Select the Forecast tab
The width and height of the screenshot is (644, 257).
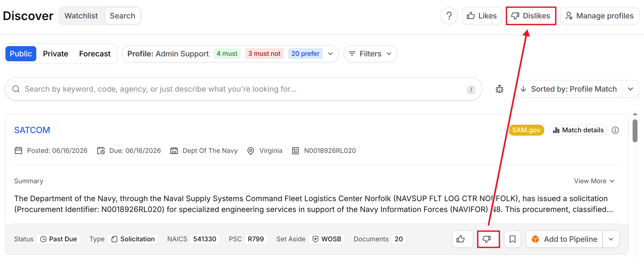95,54
